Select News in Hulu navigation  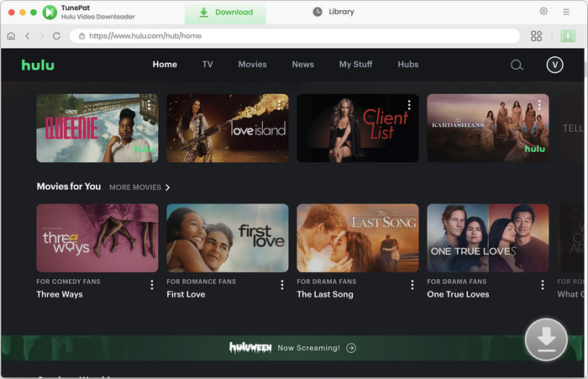pos(302,65)
